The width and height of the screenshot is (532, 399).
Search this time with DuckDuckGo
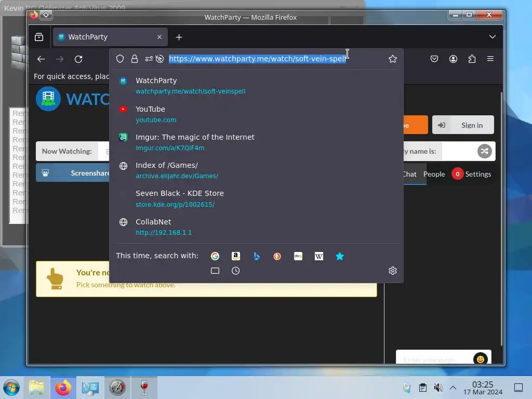[x=277, y=256]
